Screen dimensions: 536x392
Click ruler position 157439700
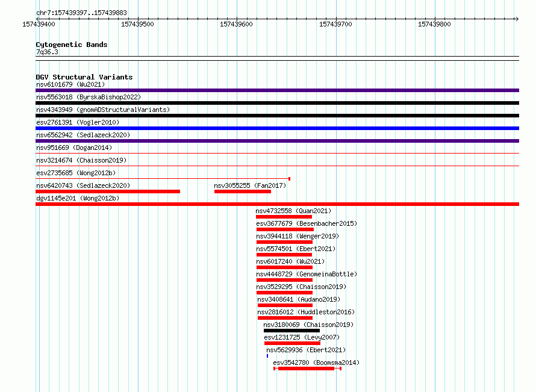pos(335,24)
